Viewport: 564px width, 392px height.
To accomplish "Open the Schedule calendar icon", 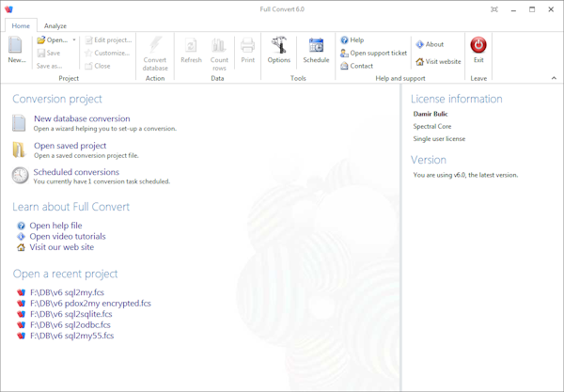I will coord(316,45).
